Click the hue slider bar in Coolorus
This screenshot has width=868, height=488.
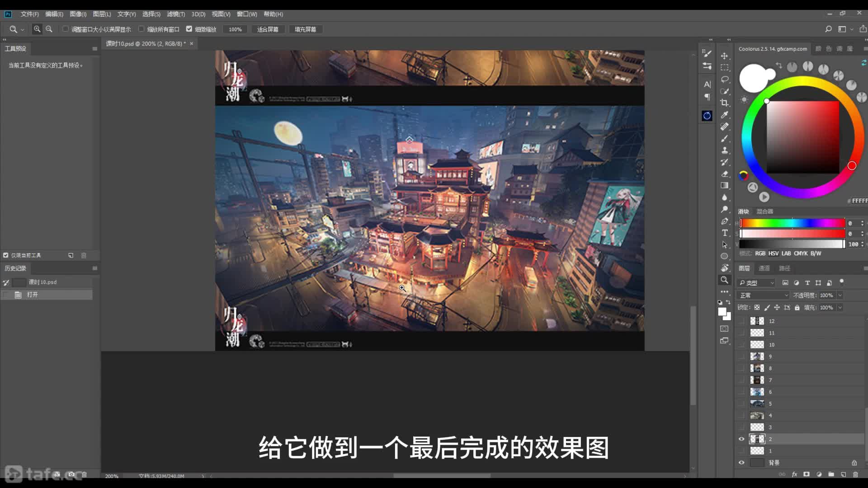792,223
